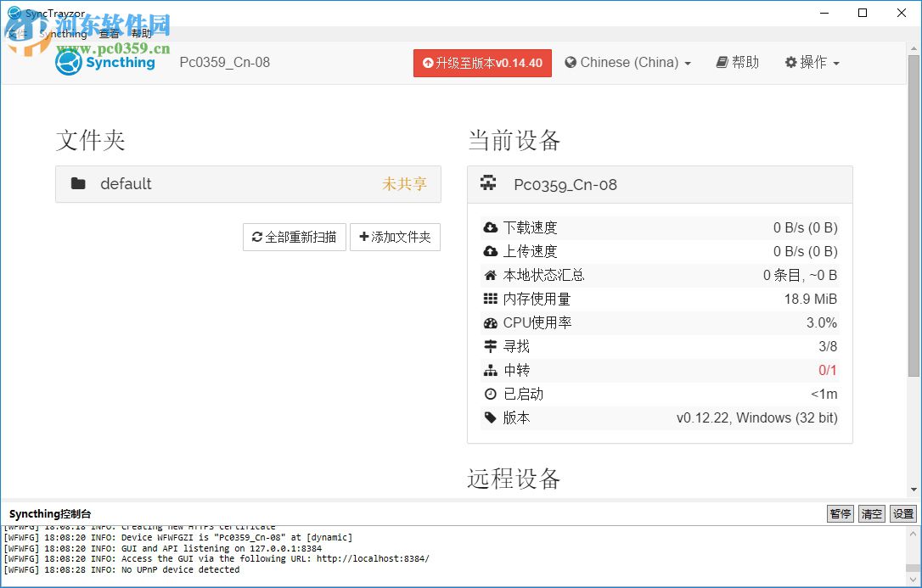Click the 全部重新扫描 rescan button
The height and width of the screenshot is (588, 922).
(294, 238)
